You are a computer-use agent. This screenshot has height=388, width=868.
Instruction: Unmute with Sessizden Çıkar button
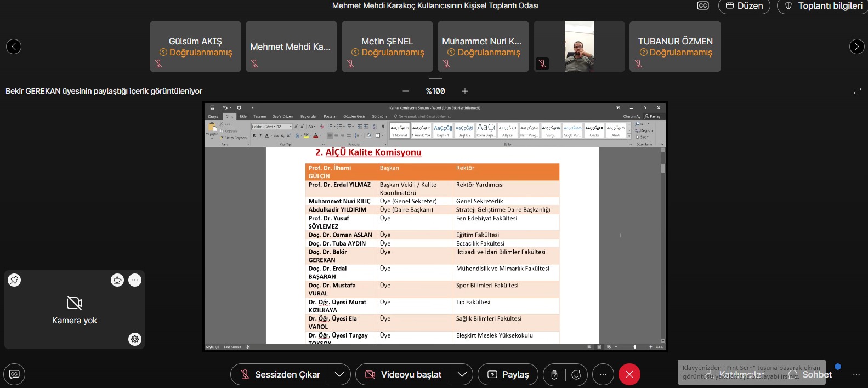coord(280,374)
